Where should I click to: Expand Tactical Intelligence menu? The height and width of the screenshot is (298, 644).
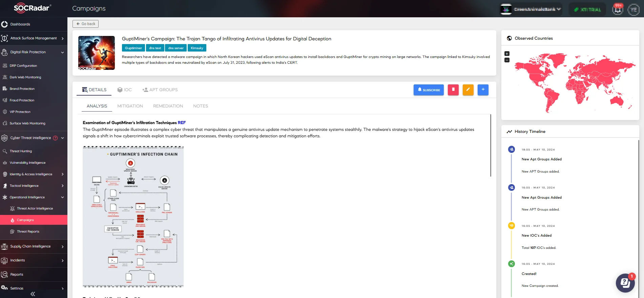[34, 186]
